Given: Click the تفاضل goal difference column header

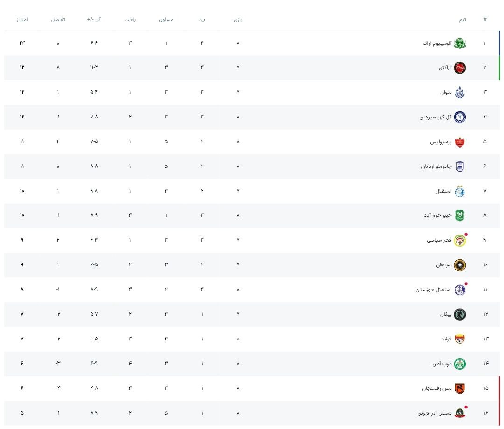Looking at the screenshot, I should [58, 20].
